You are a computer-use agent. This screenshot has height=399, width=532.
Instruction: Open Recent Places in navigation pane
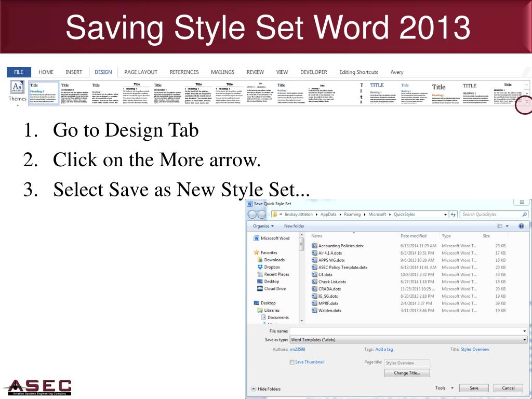pyautogui.click(x=273, y=274)
